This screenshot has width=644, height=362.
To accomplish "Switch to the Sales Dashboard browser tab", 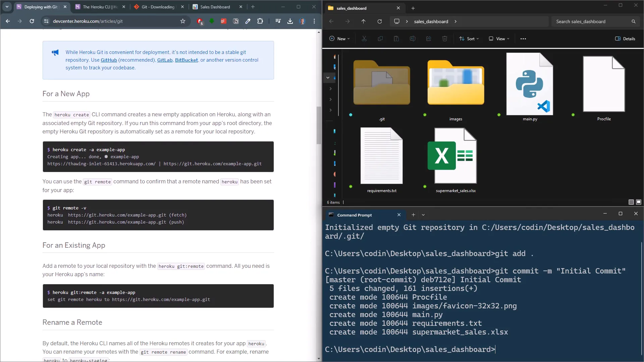I will 215,7.
